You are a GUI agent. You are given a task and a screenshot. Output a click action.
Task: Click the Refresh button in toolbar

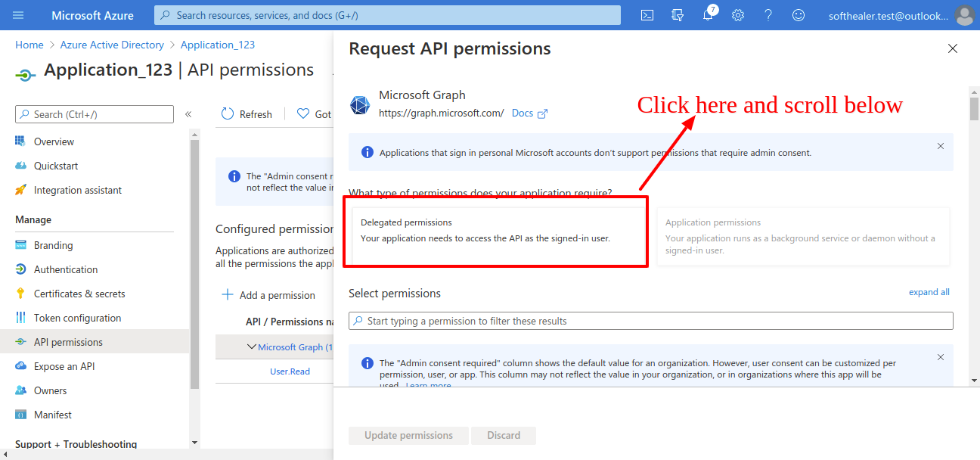point(247,114)
